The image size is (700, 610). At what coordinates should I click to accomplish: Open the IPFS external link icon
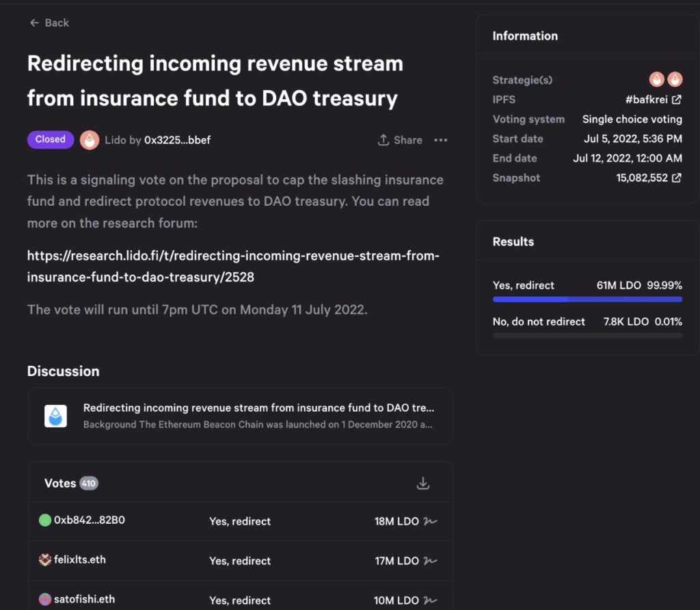tap(677, 100)
